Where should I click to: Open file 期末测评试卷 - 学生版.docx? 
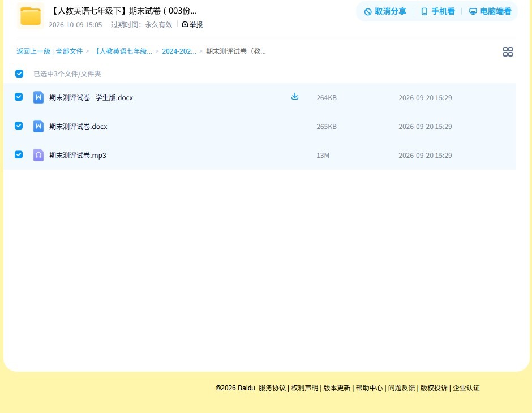pos(91,98)
